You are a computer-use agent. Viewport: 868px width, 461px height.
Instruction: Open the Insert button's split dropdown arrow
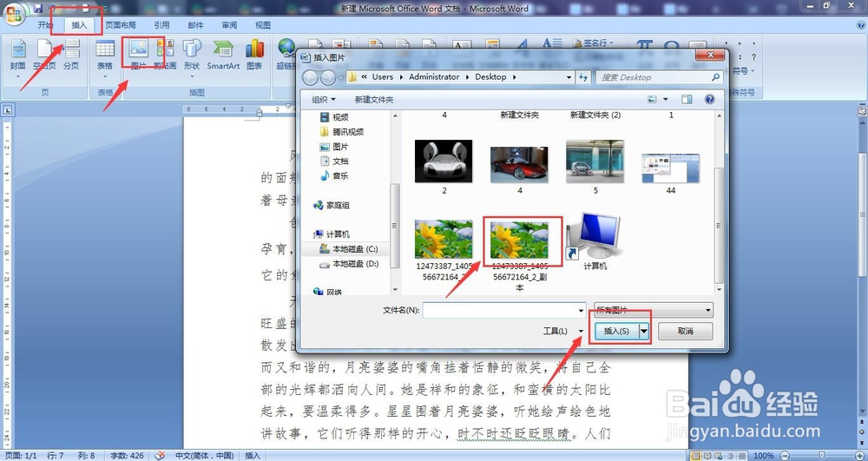644,331
